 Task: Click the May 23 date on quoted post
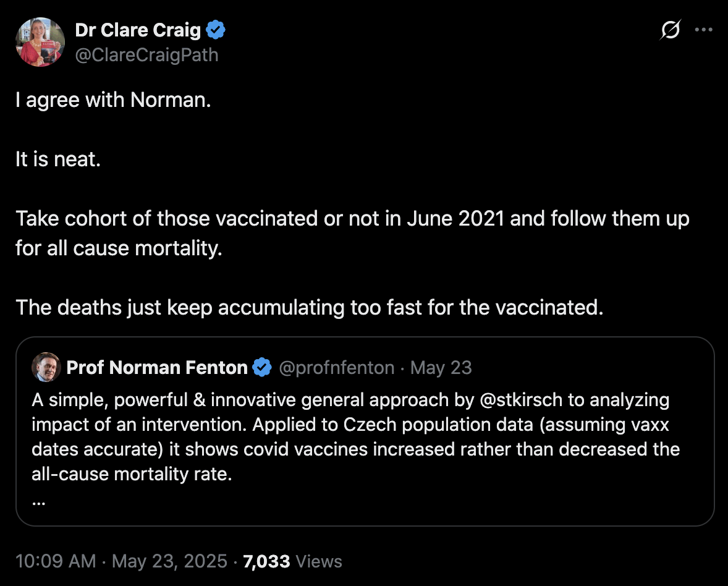(441, 368)
